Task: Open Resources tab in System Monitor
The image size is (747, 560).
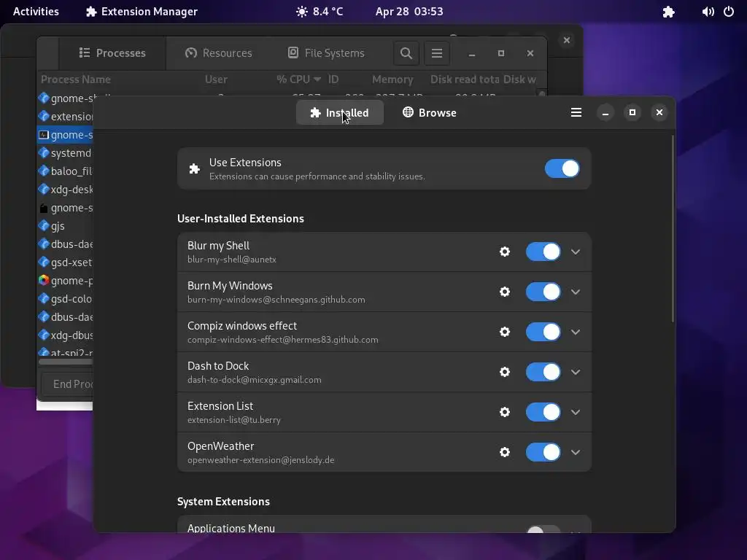Action: (x=219, y=52)
